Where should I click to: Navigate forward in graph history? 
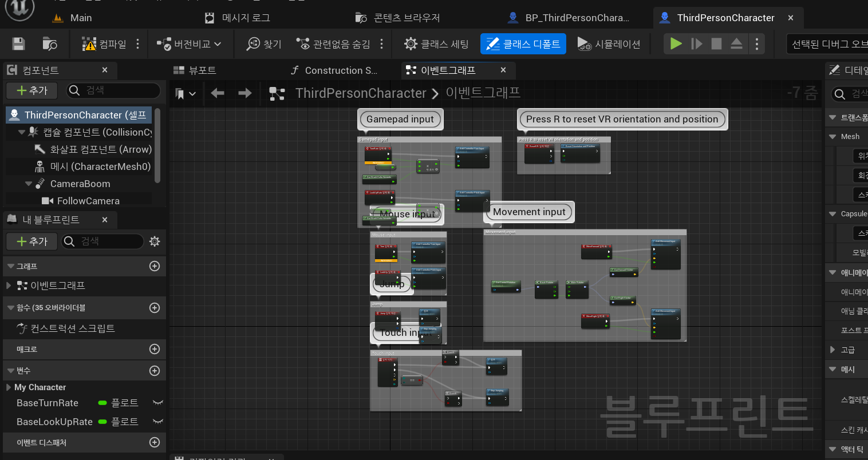tap(245, 93)
